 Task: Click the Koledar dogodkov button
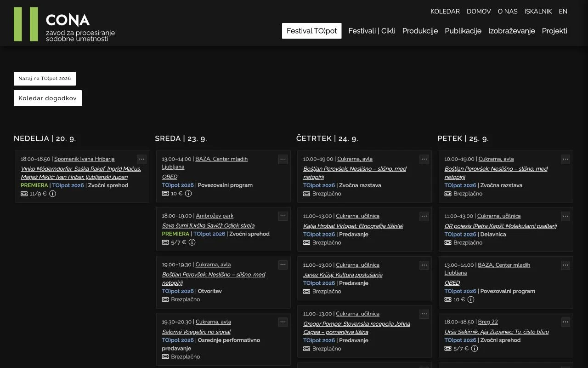click(48, 98)
